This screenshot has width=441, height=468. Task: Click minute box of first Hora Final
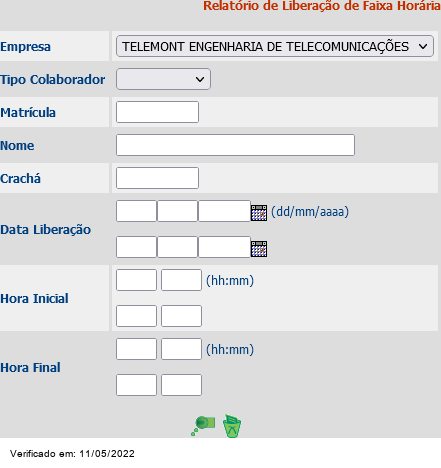[181, 349]
